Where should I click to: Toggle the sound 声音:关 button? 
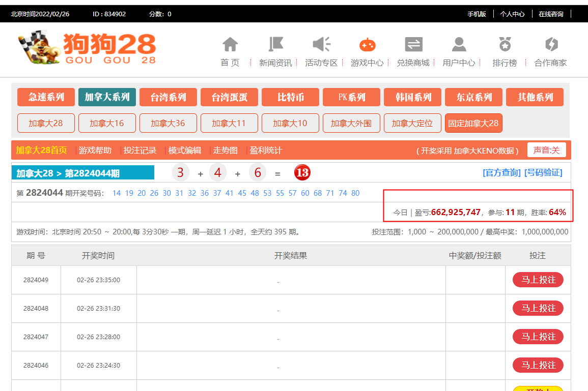coord(546,150)
